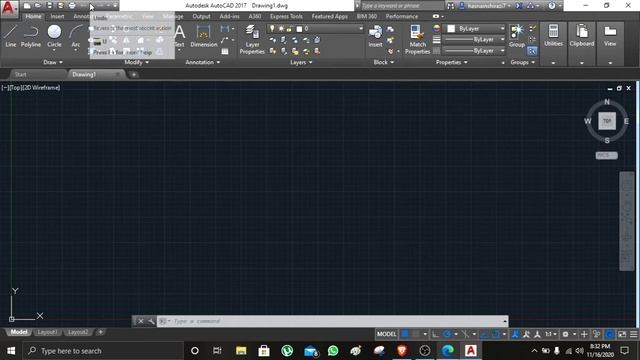The image size is (640, 360).
Task: Select the Polyline tool
Action: tap(31, 36)
